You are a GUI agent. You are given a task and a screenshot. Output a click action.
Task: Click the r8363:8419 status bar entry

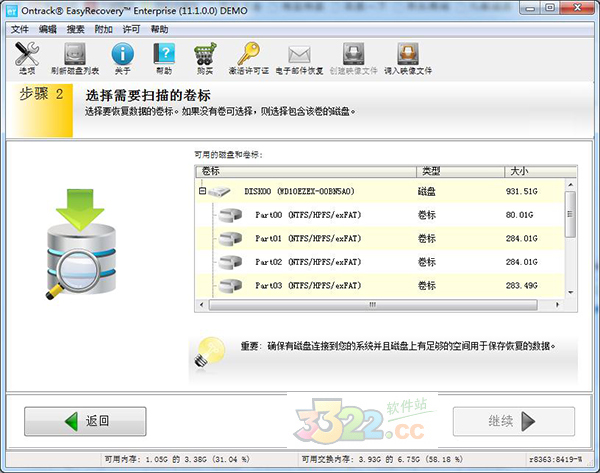pos(555,459)
